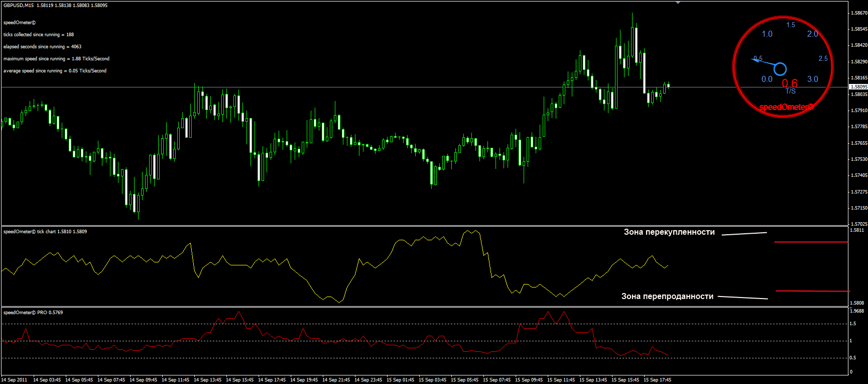Click '14 Sep 11:45' on the time axis
This screenshot has width=868, height=384.
(x=175, y=380)
